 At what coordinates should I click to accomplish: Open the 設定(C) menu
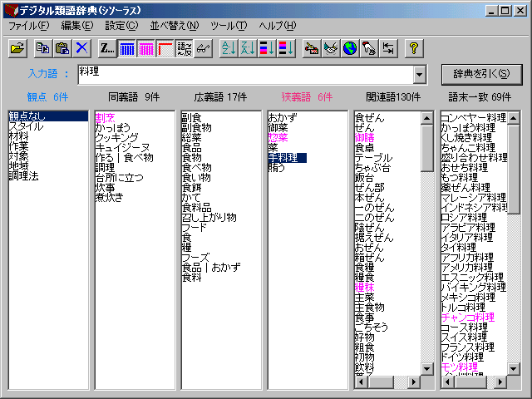[x=121, y=26]
